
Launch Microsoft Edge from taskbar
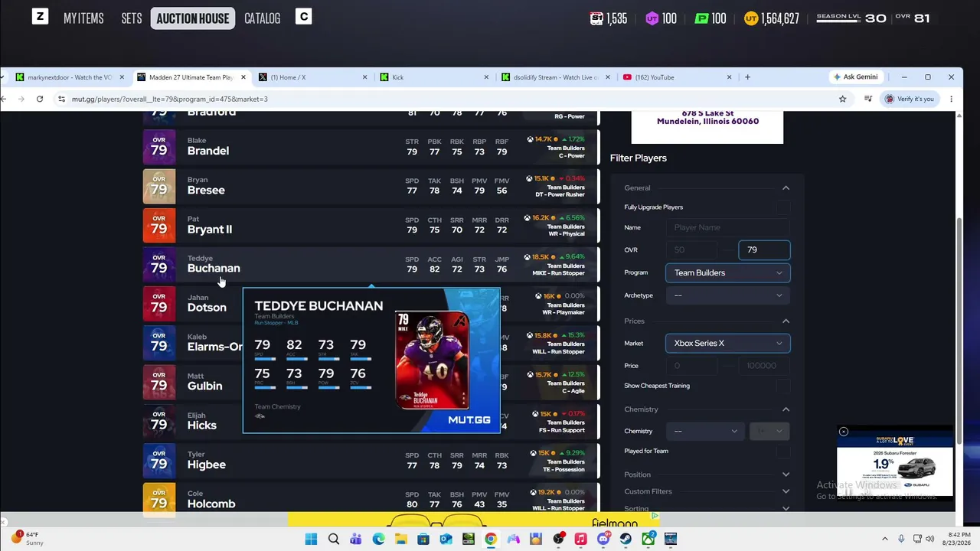coord(378,540)
